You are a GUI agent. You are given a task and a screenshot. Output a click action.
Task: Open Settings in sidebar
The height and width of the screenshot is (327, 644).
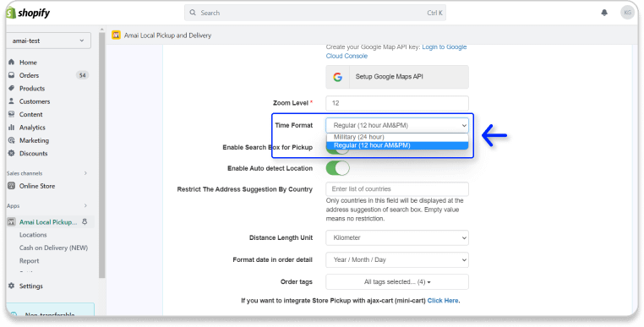click(x=30, y=286)
